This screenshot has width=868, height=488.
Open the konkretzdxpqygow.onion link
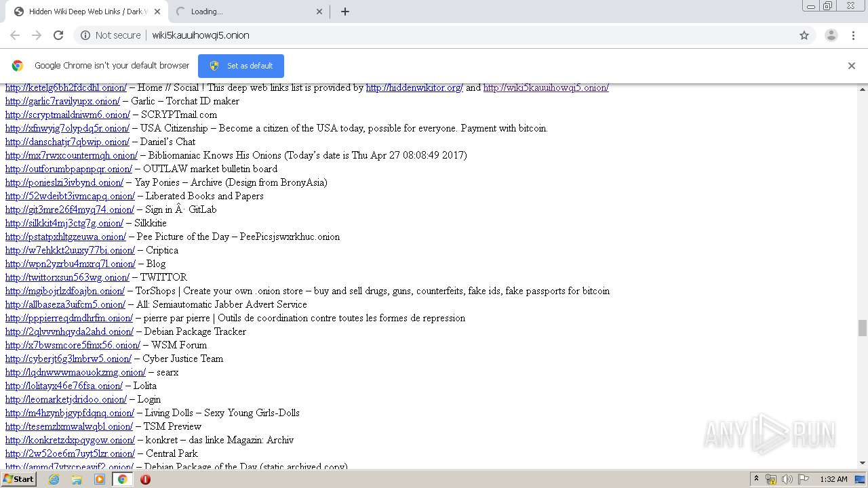[x=70, y=440]
